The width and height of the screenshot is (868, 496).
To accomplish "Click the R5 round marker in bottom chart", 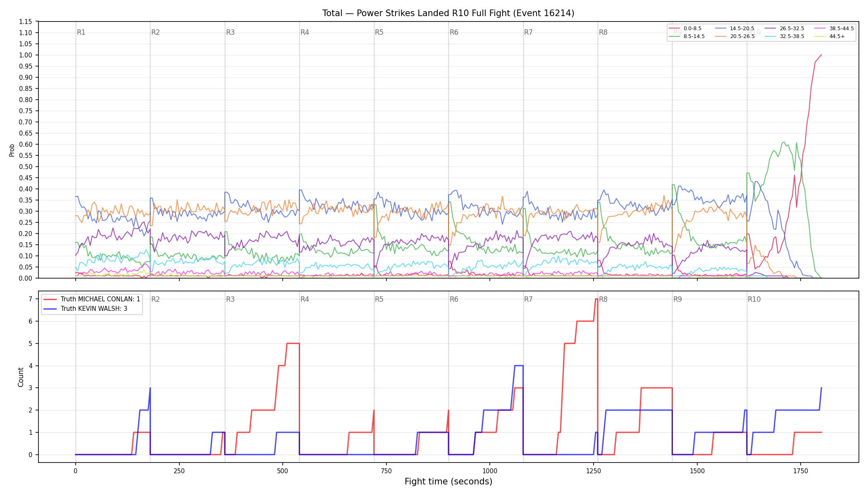I will [x=379, y=299].
